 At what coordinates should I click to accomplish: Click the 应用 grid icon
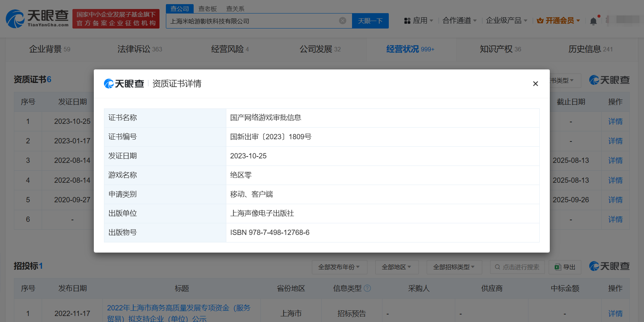point(407,21)
